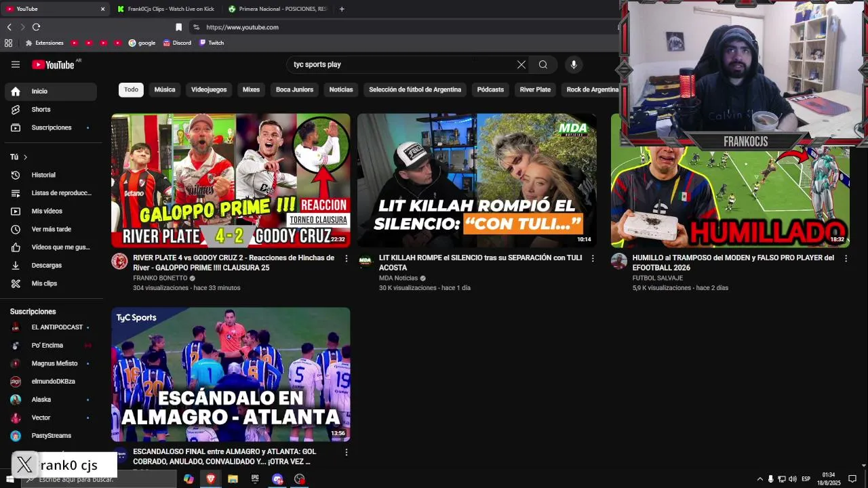The image size is (868, 488).
Task: Expand the Tú section
Action: pos(19,157)
